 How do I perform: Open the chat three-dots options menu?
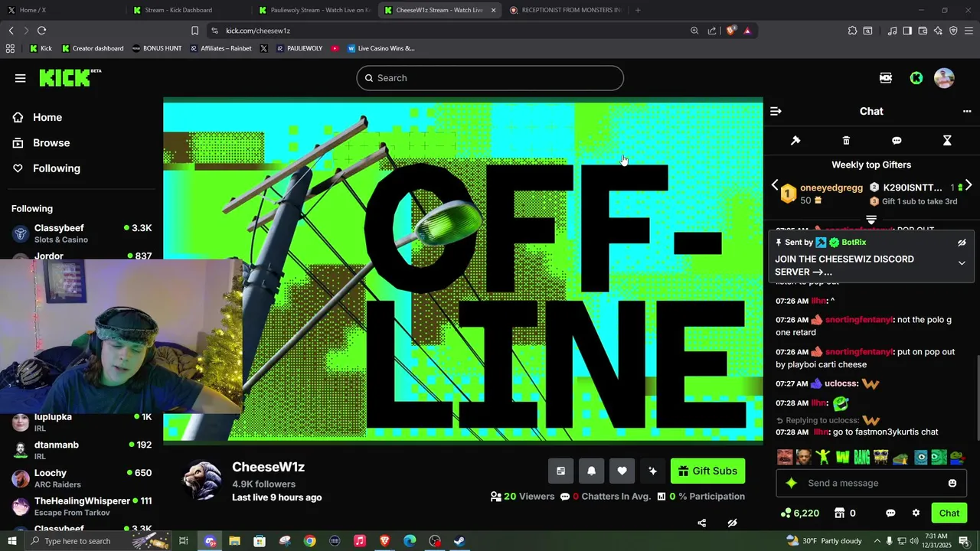click(x=967, y=111)
